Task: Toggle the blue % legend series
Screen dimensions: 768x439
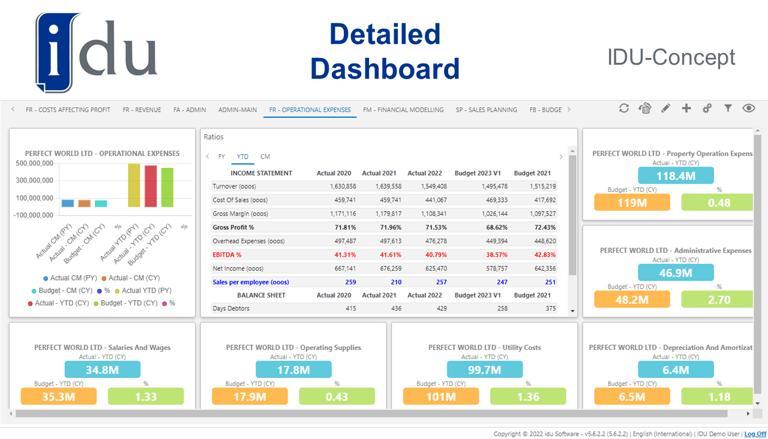Action: (x=103, y=291)
